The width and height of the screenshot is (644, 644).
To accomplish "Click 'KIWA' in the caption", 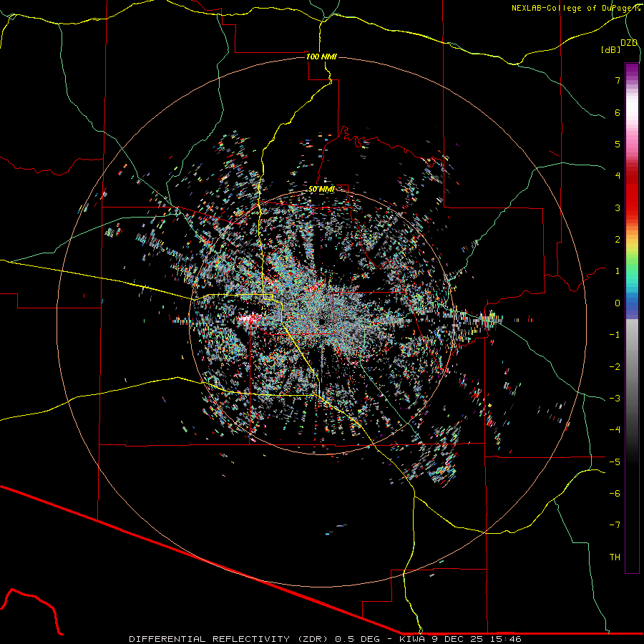I will click(412, 639).
